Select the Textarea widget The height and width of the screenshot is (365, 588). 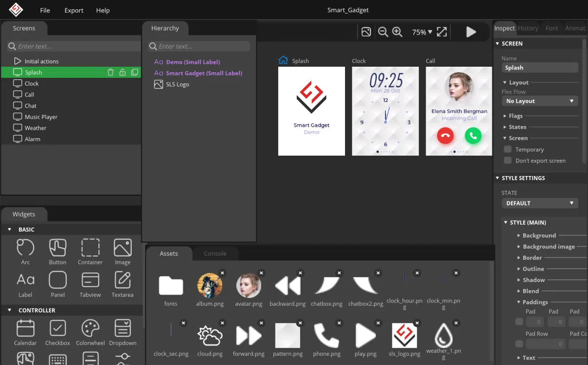click(122, 284)
